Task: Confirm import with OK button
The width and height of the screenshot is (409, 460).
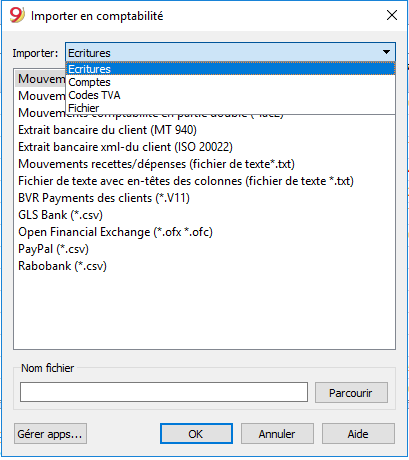Action: coord(196,434)
